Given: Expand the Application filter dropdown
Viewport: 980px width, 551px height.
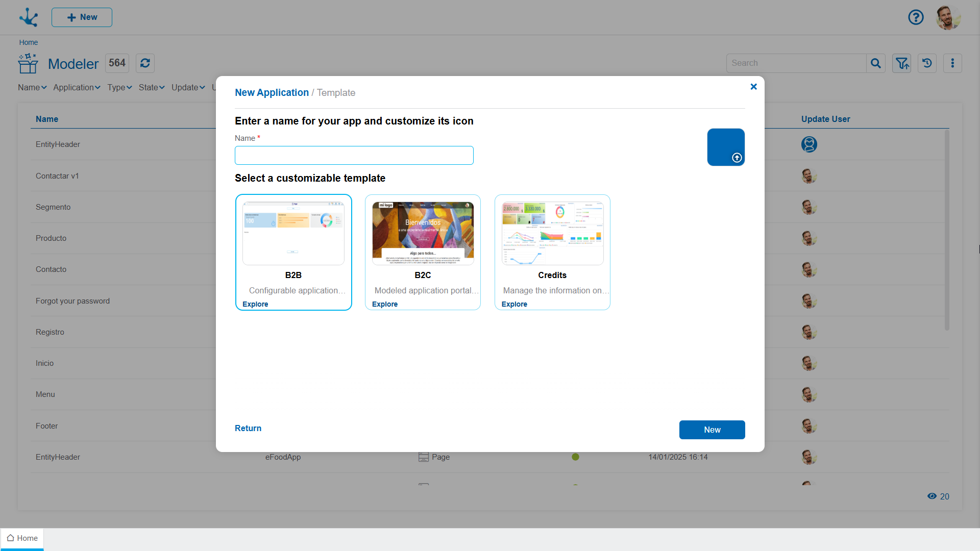Looking at the screenshot, I should point(77,88).
